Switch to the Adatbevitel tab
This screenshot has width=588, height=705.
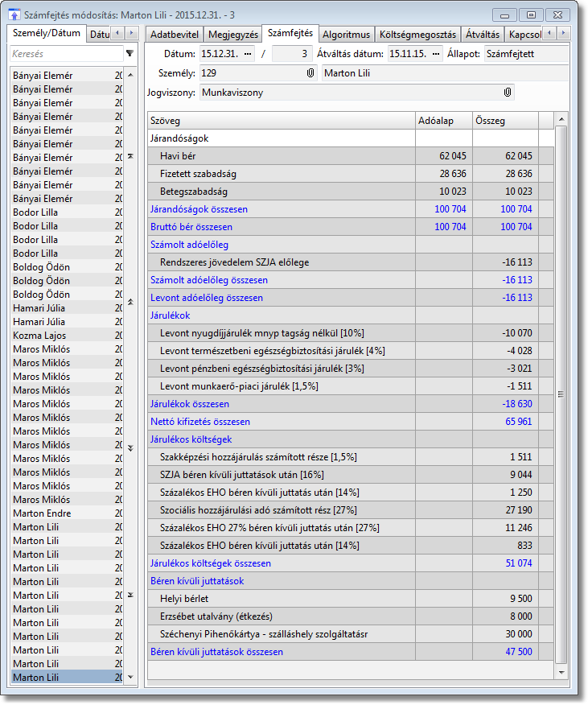(x=175, y=35)
